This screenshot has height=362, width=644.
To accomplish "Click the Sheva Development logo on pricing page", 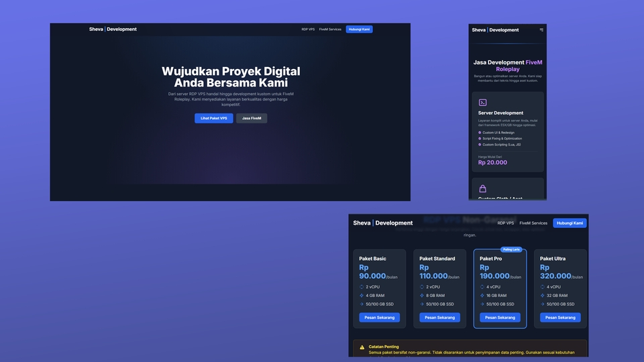I will coord(383,223).
